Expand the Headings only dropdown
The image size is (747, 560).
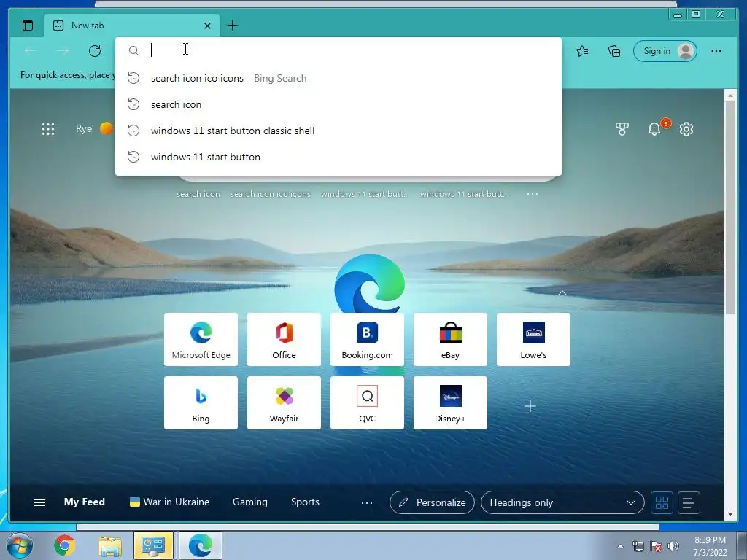click(x=562, y=502)
